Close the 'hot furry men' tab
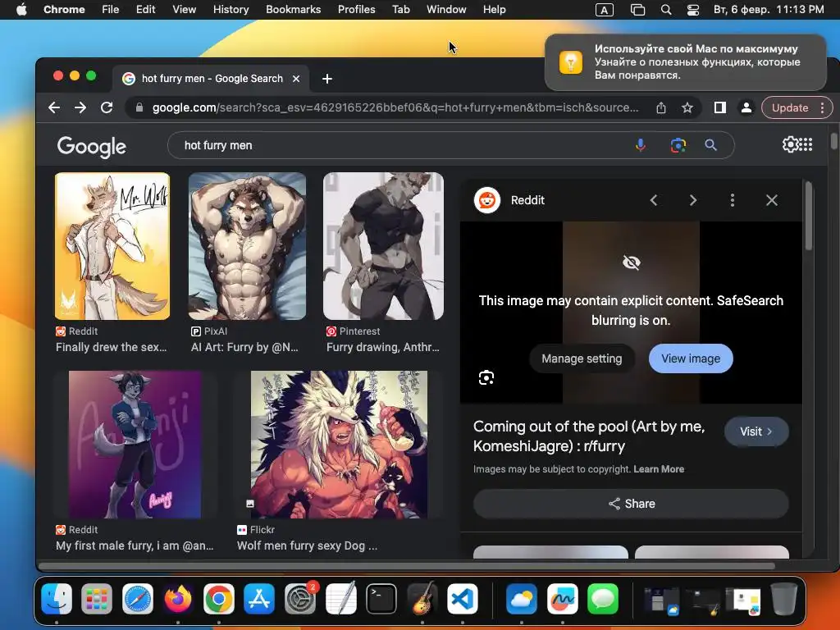This screenshot has width=840, height=630. pos(295,79)
